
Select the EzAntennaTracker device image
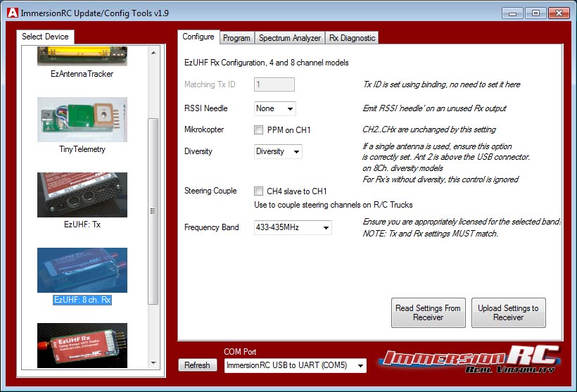tap(82, 56)
